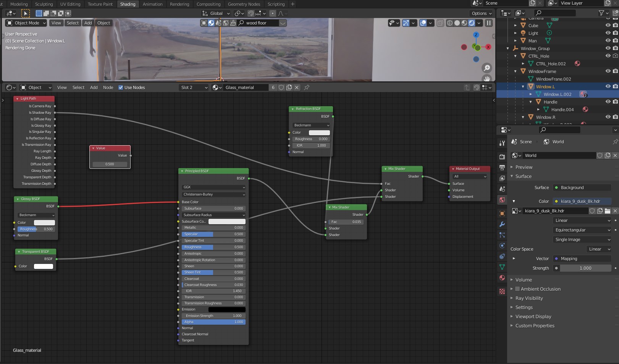Toggle Use Nodes checkbox

click(x=121, y=87)
